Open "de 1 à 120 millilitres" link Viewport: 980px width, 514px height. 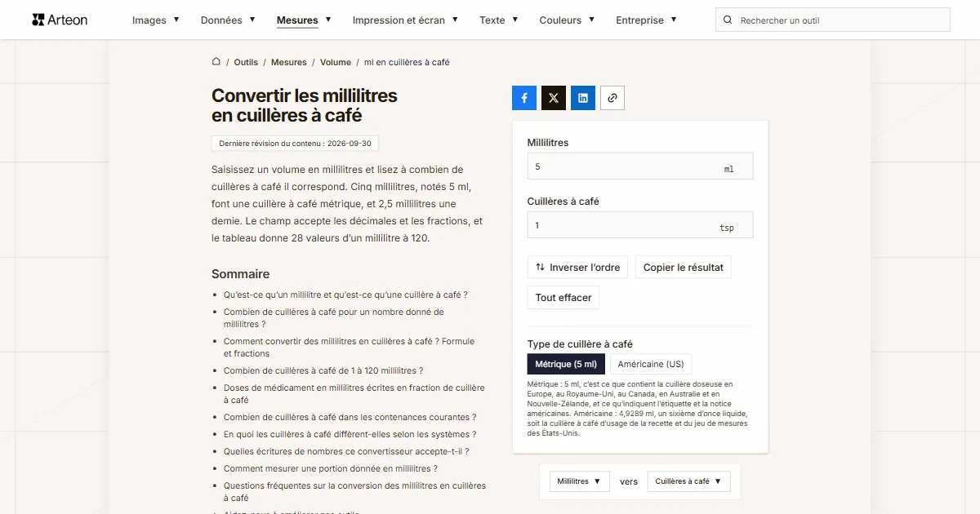click(x=323, y=370)
